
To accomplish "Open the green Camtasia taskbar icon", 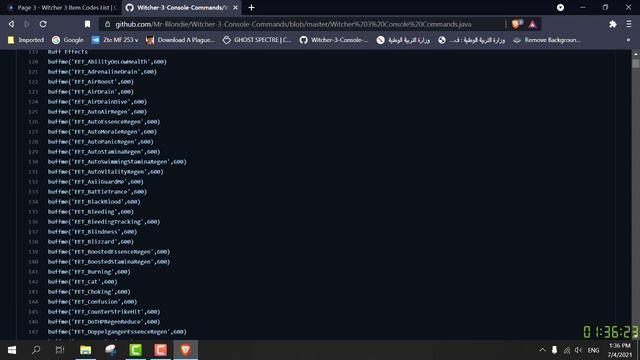I will pyautogui.click(x=136, y=350).
